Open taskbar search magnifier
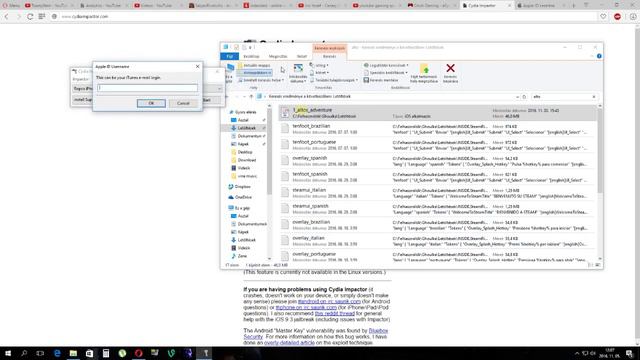 tap(24, 353)
